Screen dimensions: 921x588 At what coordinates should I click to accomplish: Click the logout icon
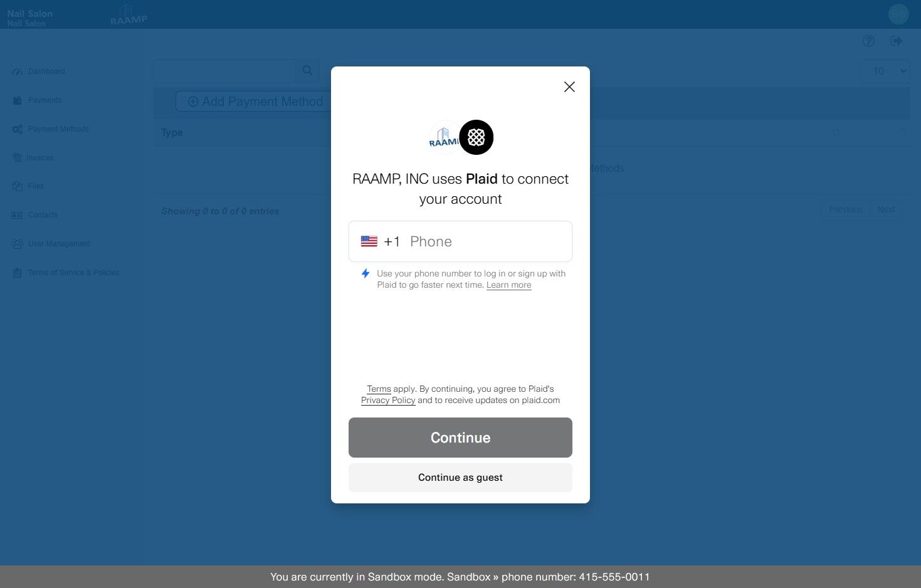pos(897,41)
